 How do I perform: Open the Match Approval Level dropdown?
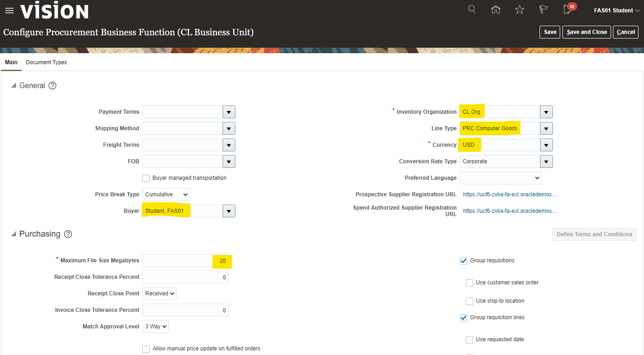156,327
